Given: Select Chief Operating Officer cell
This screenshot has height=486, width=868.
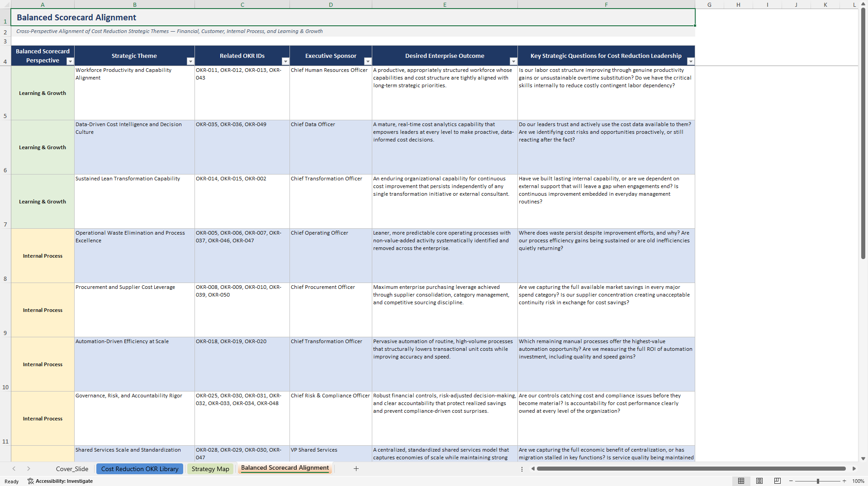Looking at the screenshot, I should [331, 256].
